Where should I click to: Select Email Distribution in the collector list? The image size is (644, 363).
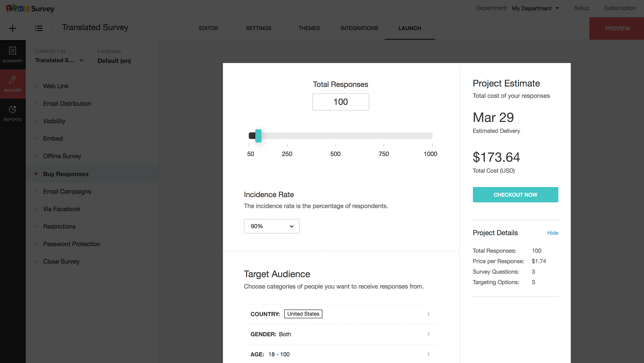pyautogui.click(x=67, y=104)
